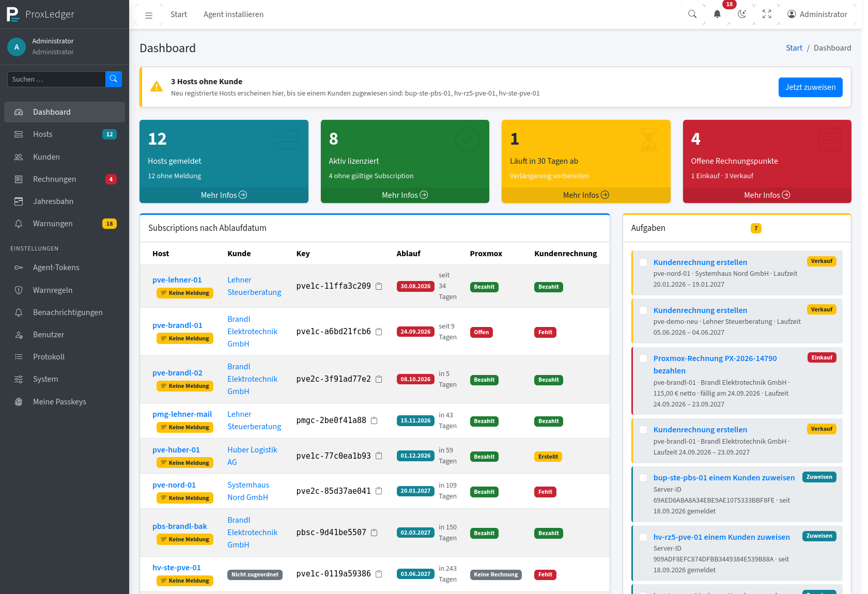Copy key pve2c-3f91ad77e2 to clipboard

click(379, 379)
